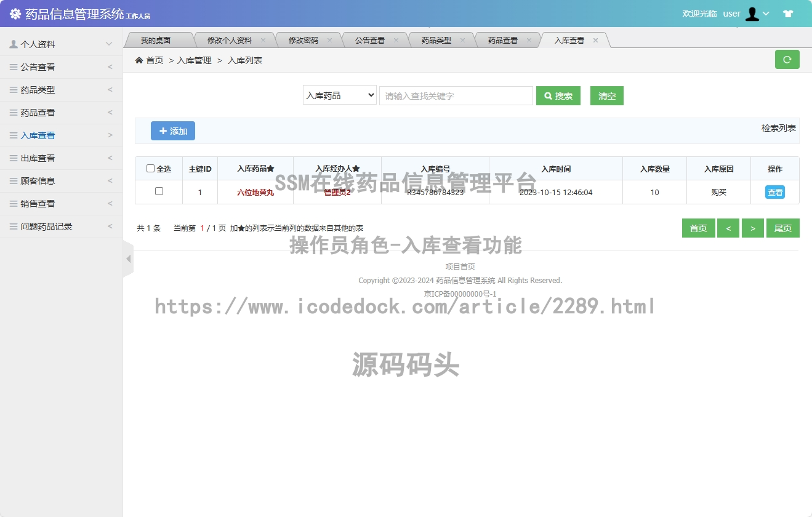Click previous page < button

pyautogui.click(x=728, y=228)
